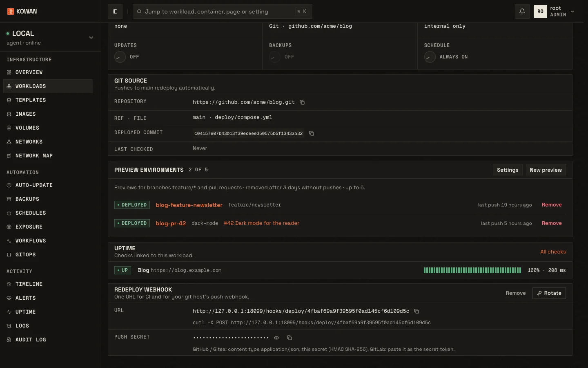The width and height of the screenshot is (588, 368).
Task: Open PR #42 Dark mode link
Action: point(261,223)
